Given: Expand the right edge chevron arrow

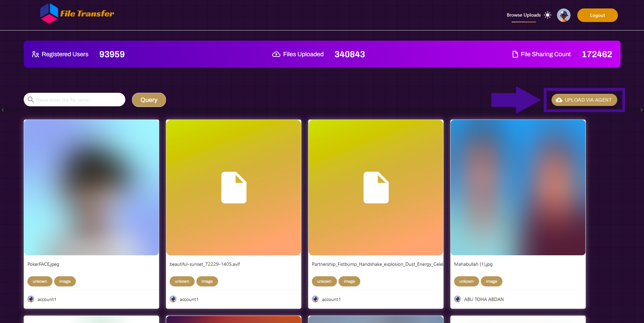Looking at the screenshot, I should [641, 110].
